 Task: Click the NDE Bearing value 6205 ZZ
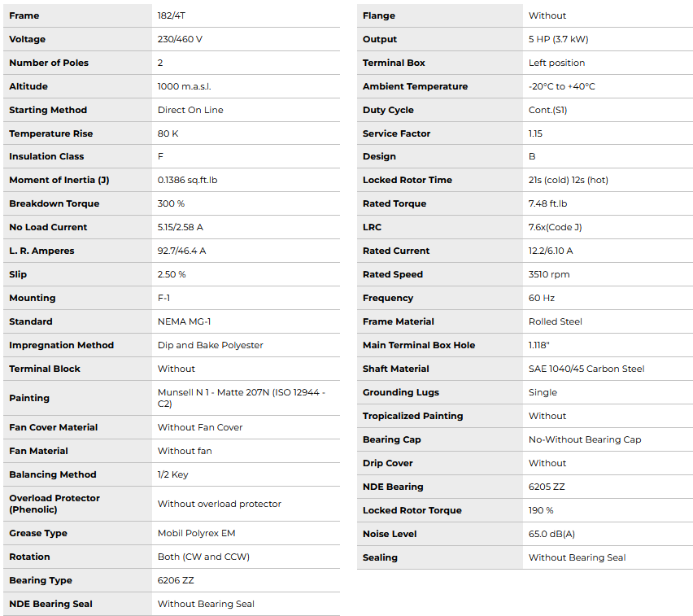[547, 487]
